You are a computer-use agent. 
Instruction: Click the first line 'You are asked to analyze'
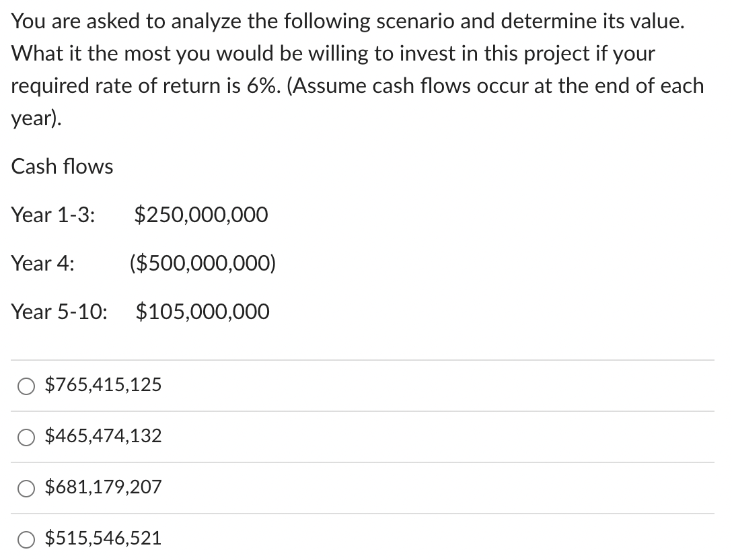[126, 22]
